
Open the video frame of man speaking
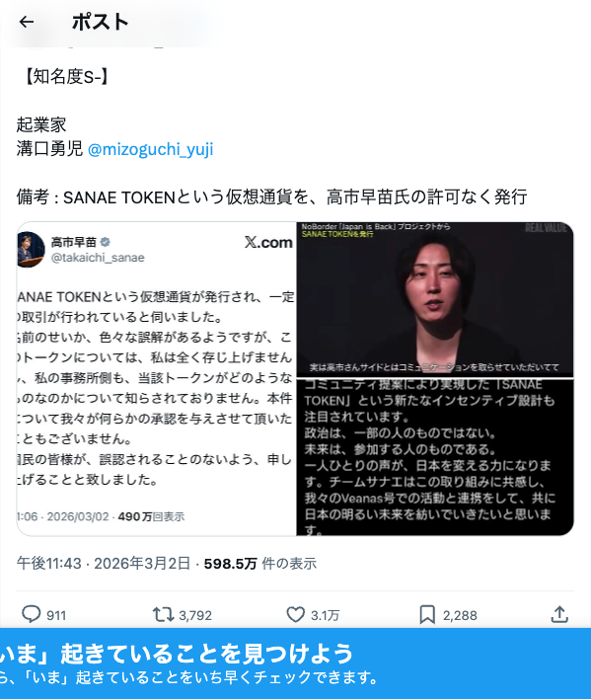click(435, 299)
